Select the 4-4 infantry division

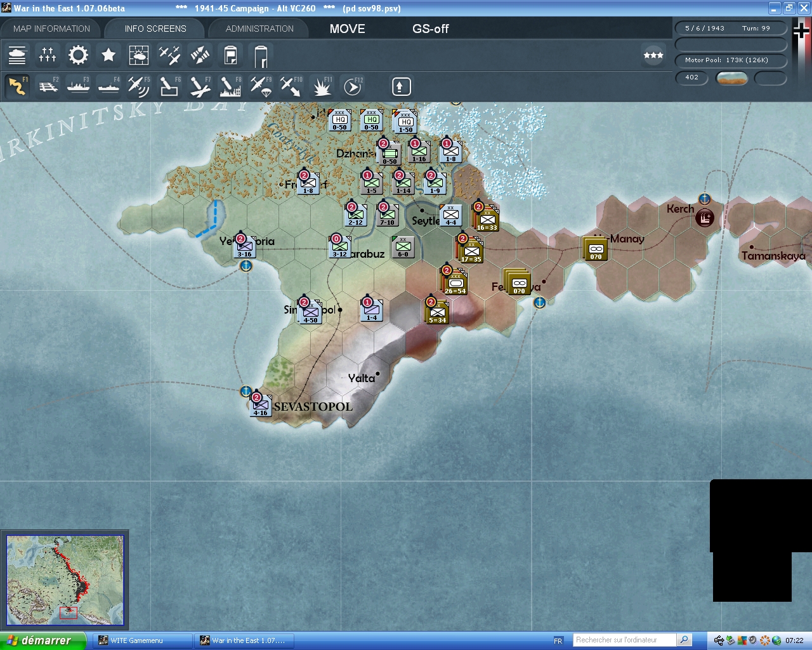click(450, 216)
